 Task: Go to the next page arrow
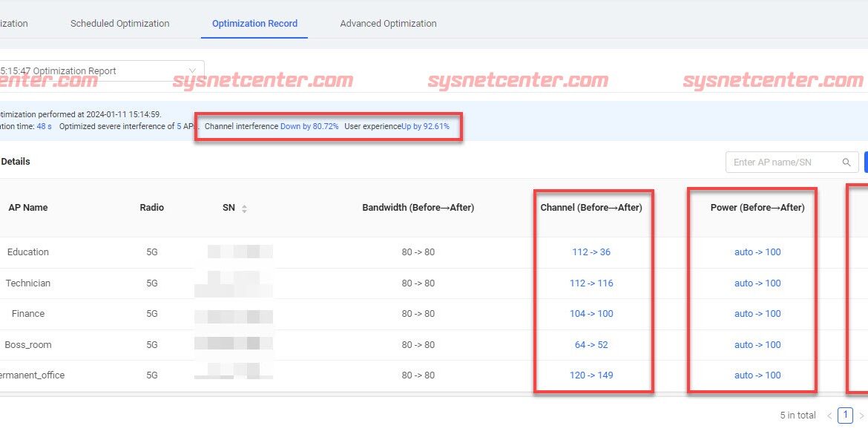click(x=861, y=416)
